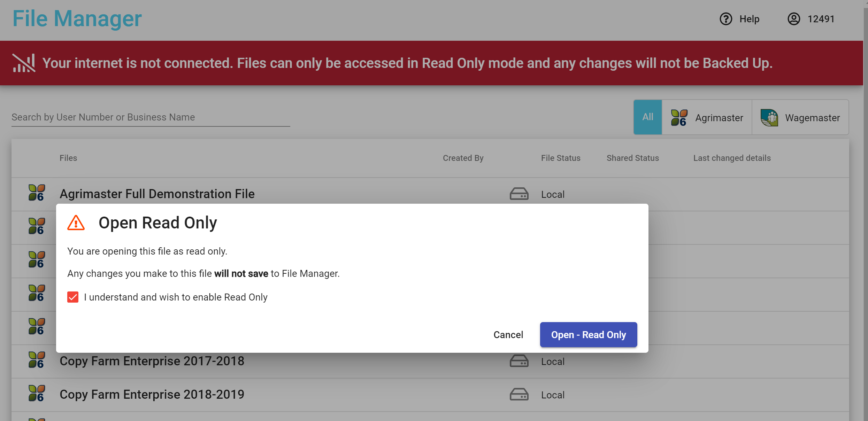Click the warning triangle icon in dialog
The width and height of the screenshot is (868, 421).
(x=76, y=223)
